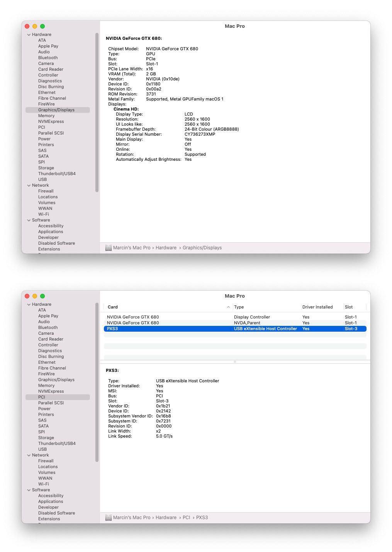This screenshot has height=552, width=392.
Task: Click Marcin's Mac Pro in bottom path bar
Action: click(x=132, y=518)
